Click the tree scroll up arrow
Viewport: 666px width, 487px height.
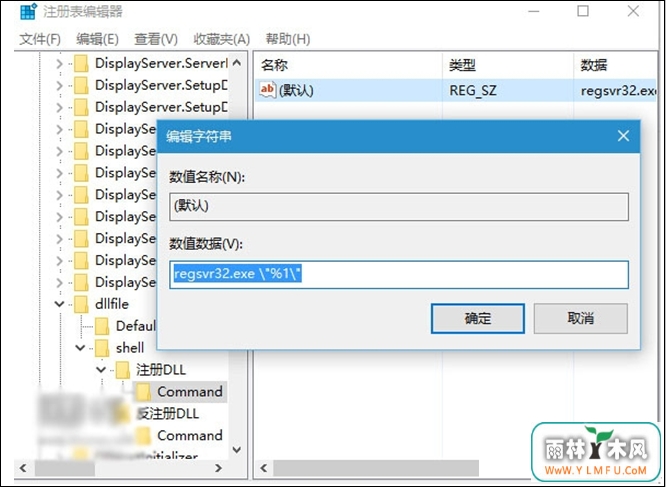pos(237,63)
